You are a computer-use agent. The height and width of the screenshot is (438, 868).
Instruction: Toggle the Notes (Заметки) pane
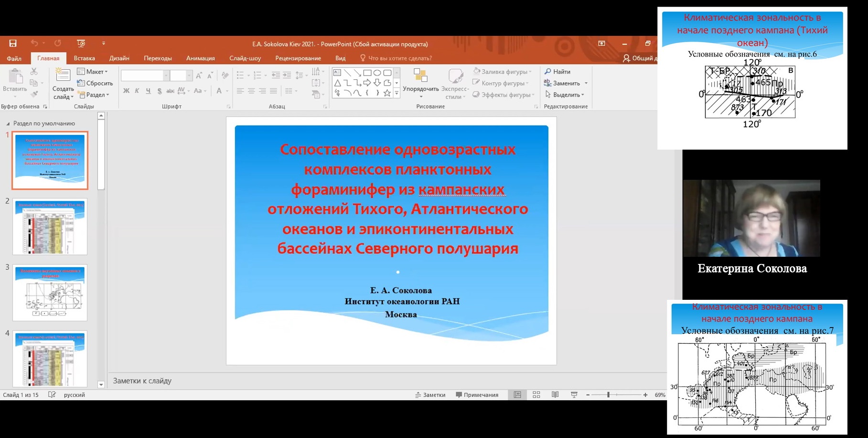pos(430,395)
